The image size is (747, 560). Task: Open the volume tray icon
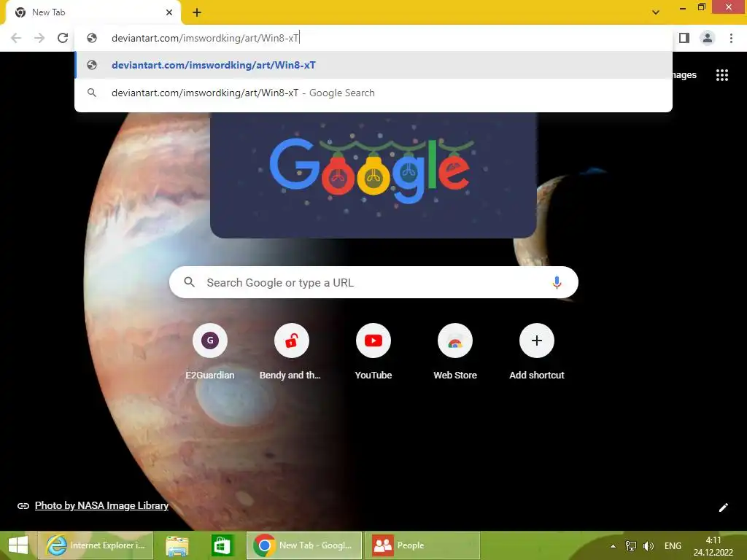point(649,545)
